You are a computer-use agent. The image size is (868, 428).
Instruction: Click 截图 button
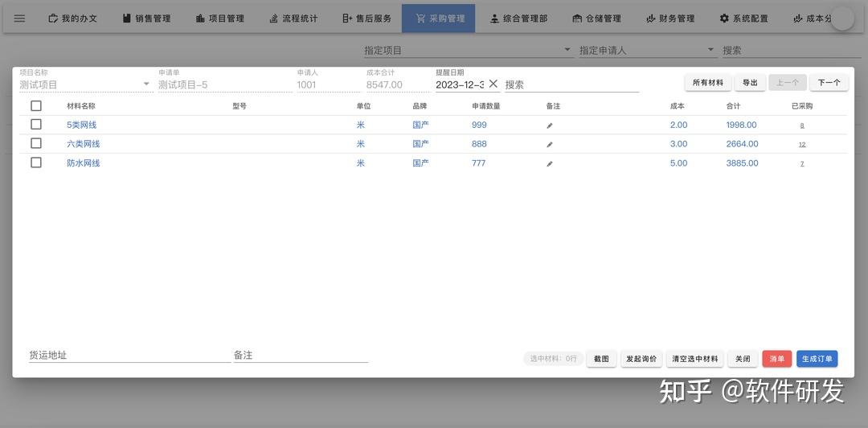click(601, 359)
